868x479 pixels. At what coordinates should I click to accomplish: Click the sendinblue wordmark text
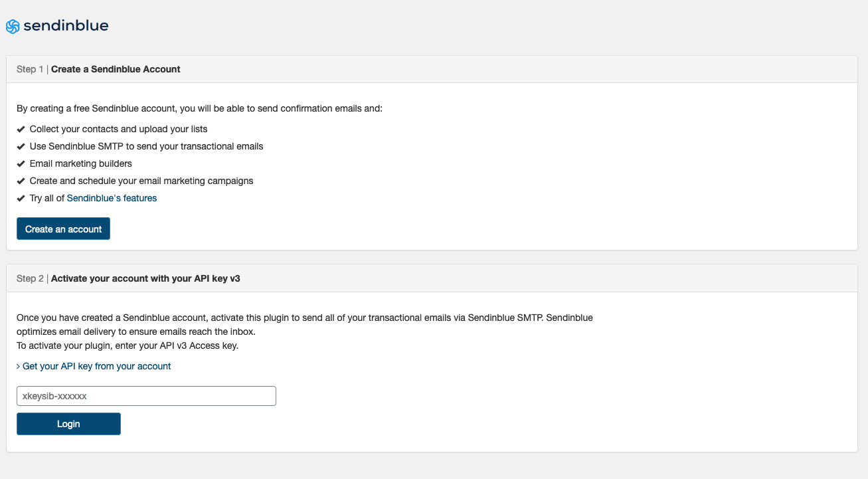[66, 26]
